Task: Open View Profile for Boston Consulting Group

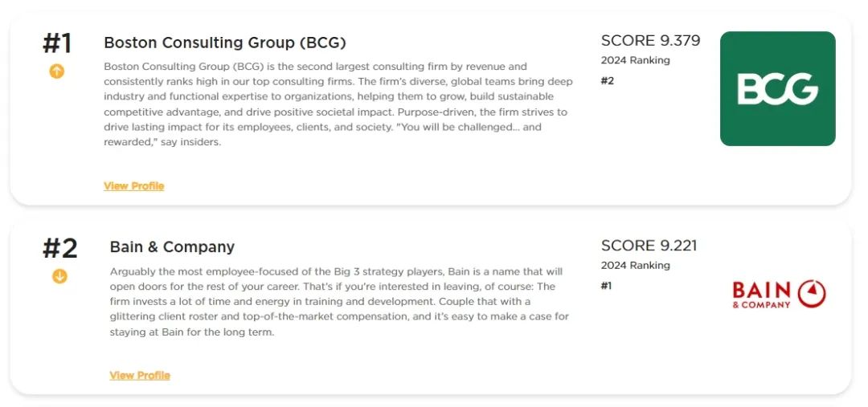Action: [134, 185]
